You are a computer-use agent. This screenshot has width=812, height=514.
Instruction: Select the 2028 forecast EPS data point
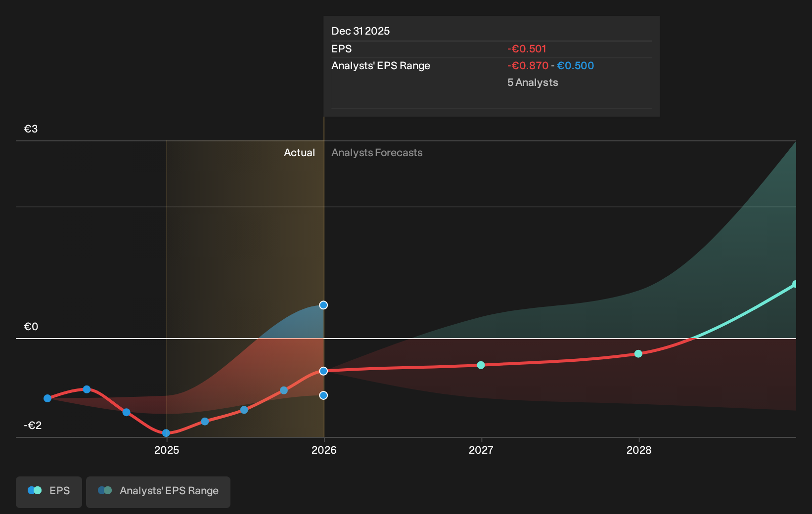(638, 354)
